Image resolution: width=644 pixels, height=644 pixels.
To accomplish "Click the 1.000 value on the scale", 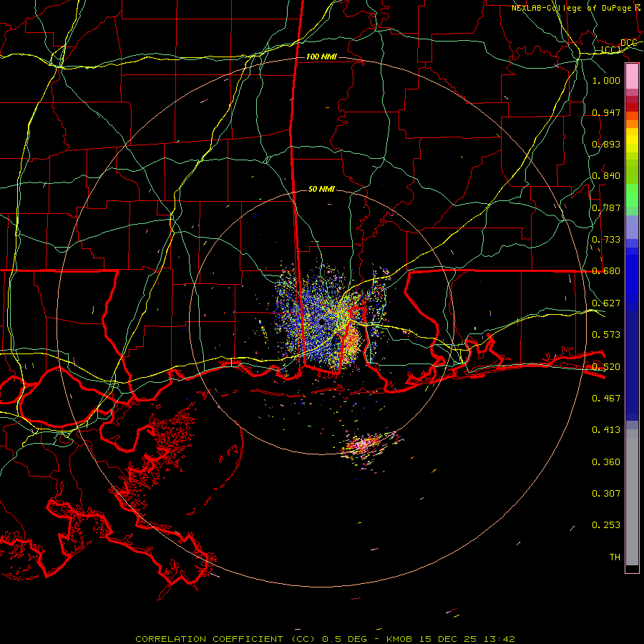I will click(x=606, y=80).
